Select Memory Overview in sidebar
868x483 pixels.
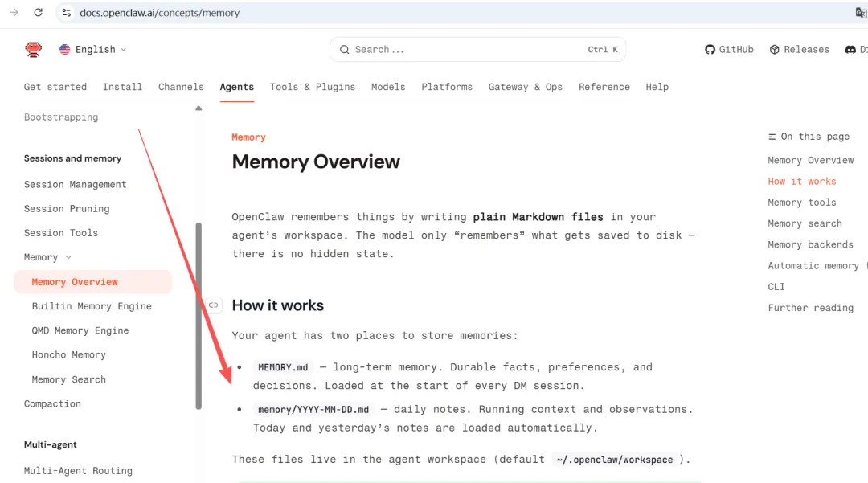click(93, 281)
